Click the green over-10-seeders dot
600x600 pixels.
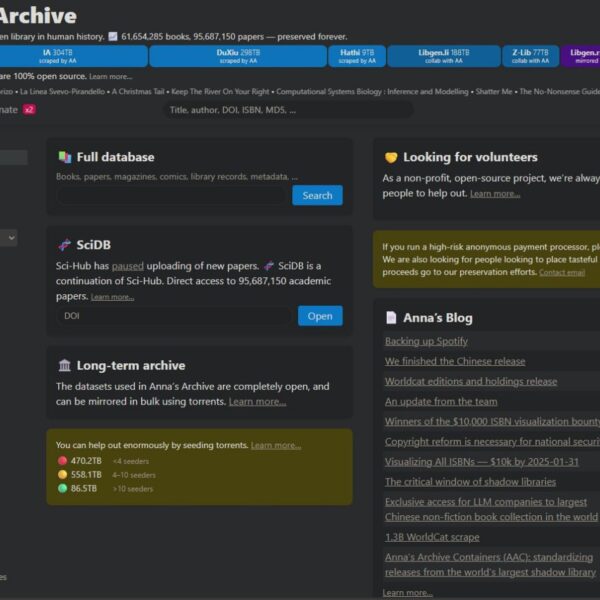[x=62, y=488]
